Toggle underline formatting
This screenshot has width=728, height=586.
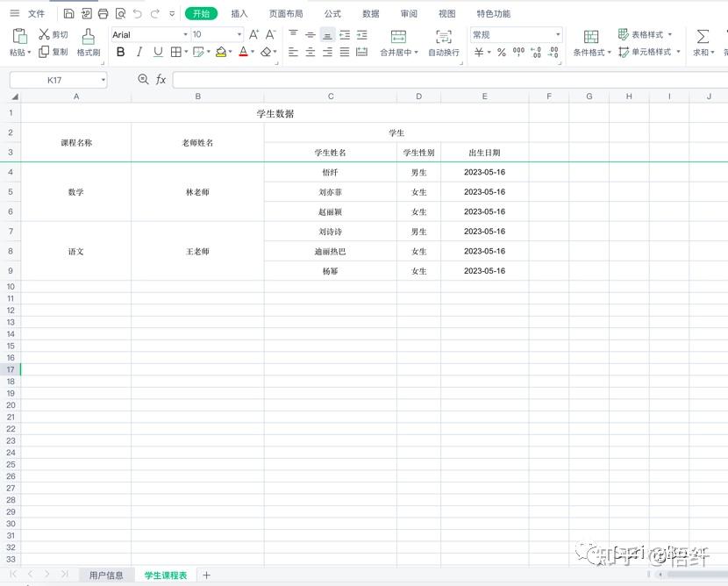(160, 52)
